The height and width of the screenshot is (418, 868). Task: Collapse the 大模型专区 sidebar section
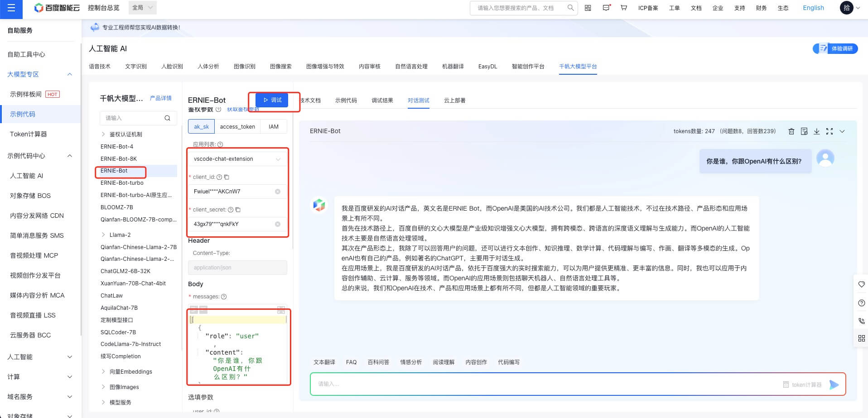[70, 74]
